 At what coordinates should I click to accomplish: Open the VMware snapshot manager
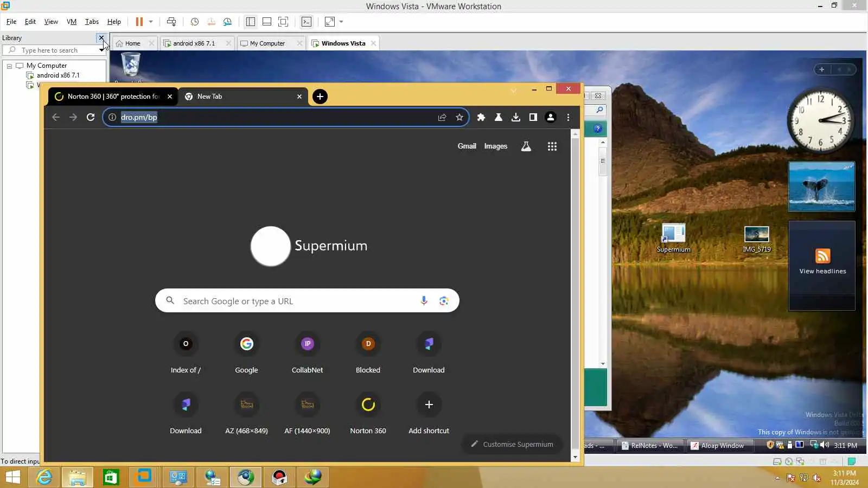(x=227, y=22)
